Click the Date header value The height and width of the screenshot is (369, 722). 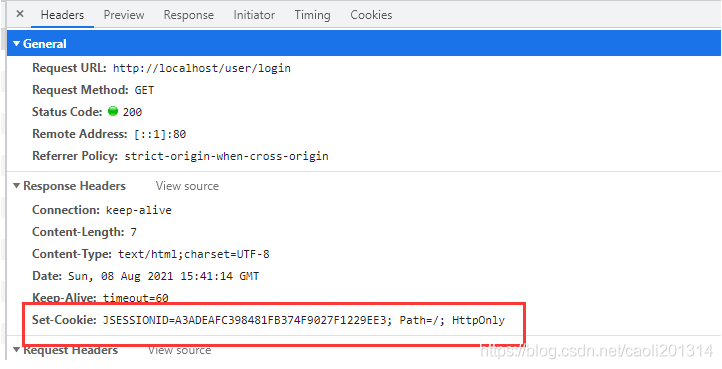click(163, 276)
